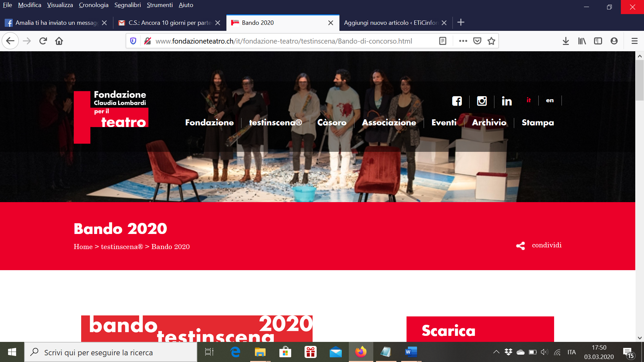644x362 pixels.
Task: Open a new browser tab
Action: pos(461,22)
